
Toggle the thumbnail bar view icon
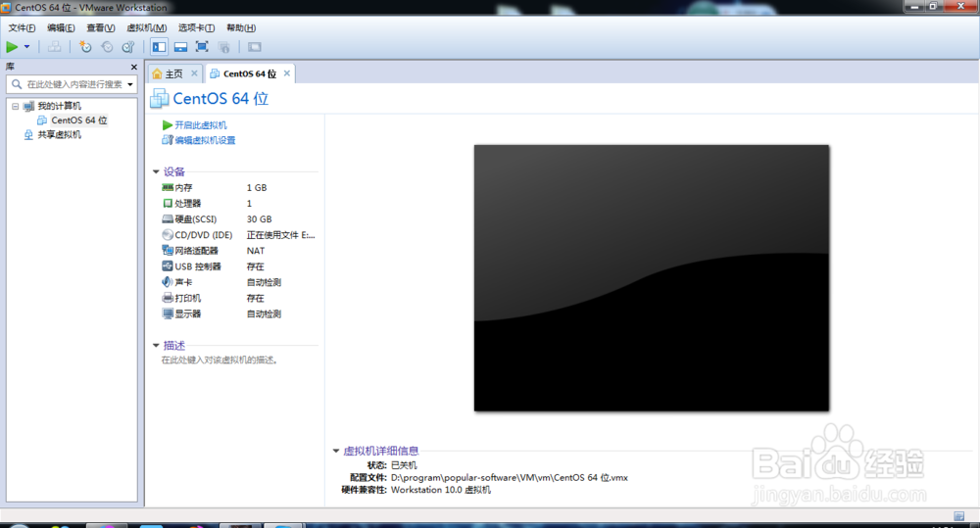coord(180,47)
